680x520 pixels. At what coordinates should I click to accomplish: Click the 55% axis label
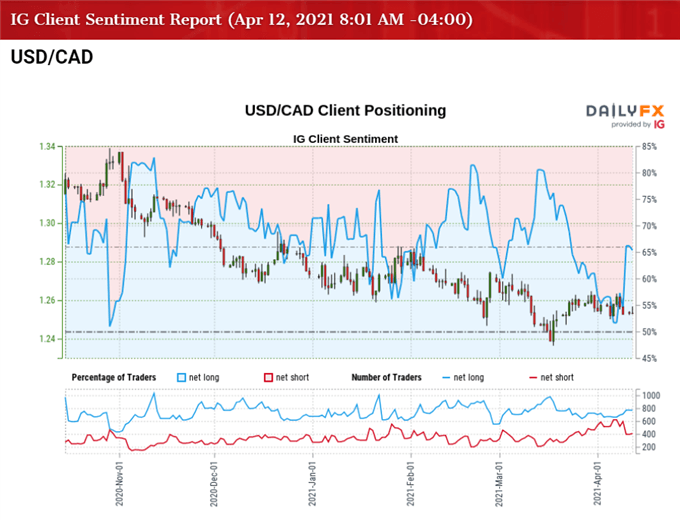coord(649,305)
